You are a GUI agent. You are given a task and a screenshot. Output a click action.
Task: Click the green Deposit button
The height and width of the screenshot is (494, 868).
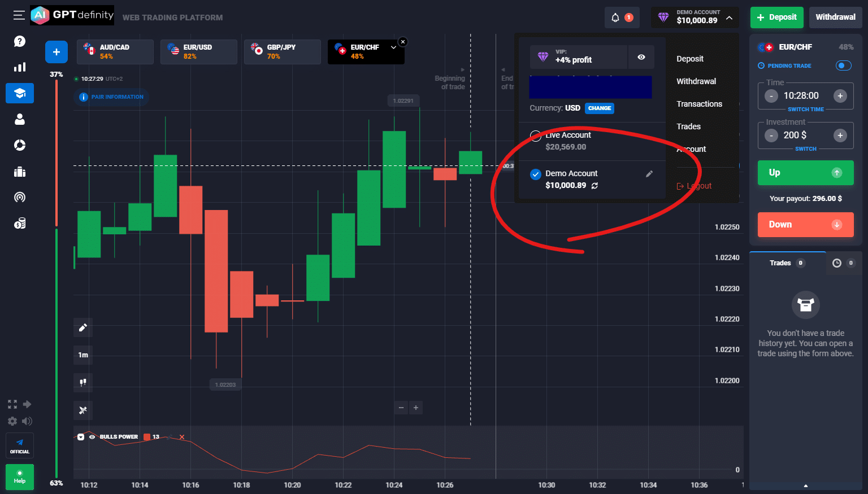point(777,18)
